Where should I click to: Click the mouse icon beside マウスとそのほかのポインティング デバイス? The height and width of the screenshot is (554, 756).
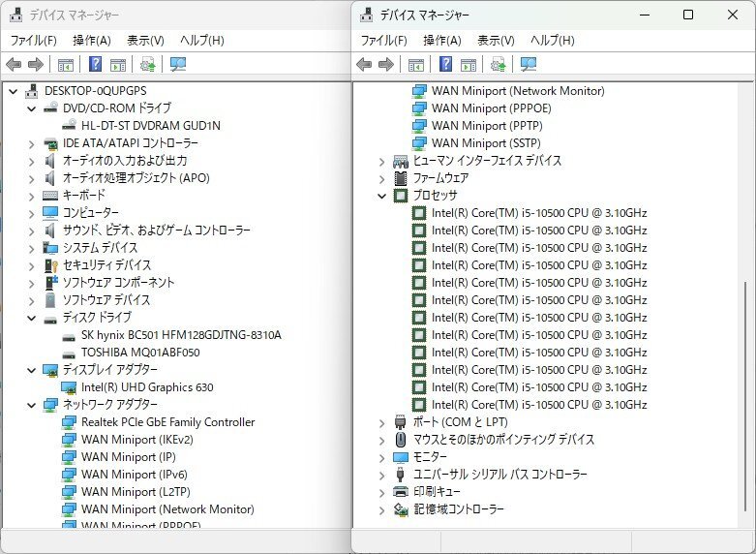401,439
